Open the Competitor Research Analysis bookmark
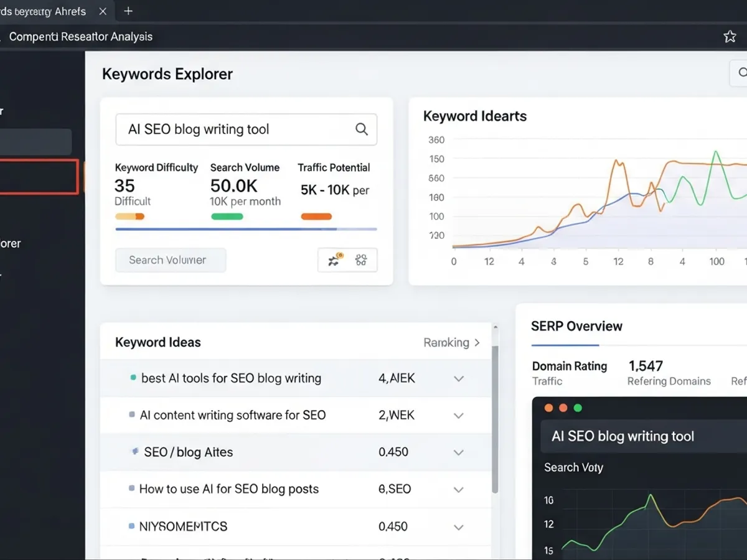This screenshot has width=747, height=560. pos(80,36)
